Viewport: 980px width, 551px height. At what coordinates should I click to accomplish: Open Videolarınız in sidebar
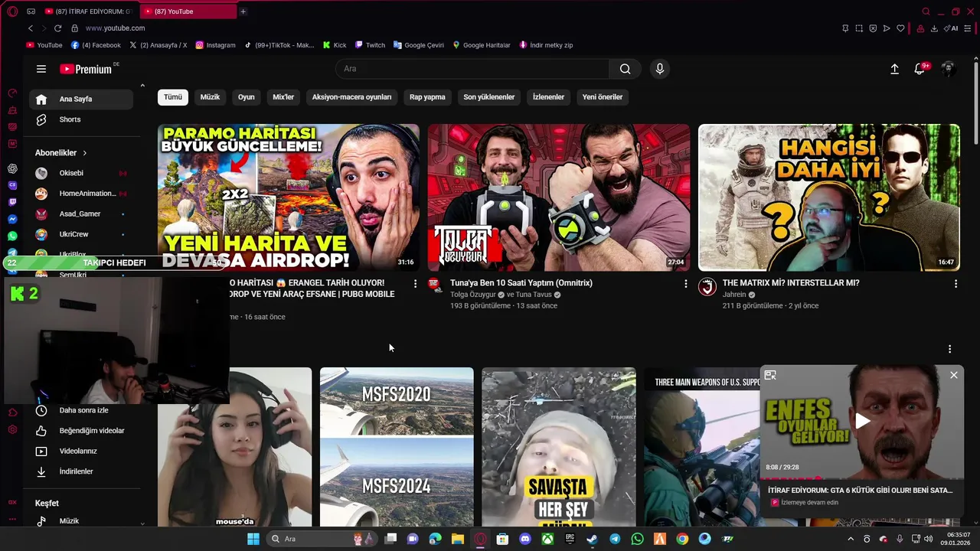point(81,452)
